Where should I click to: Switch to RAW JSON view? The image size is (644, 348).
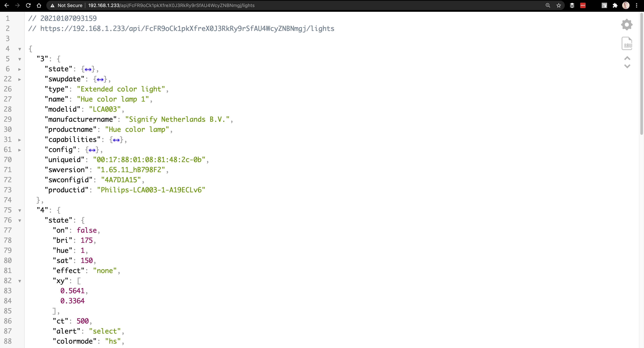(x=627, y=44)
